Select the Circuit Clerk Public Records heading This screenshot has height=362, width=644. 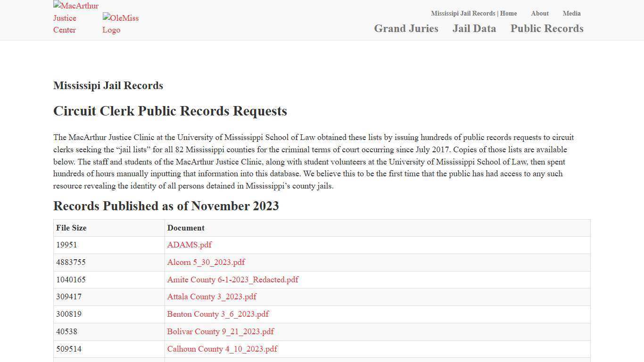click(170, 111)
